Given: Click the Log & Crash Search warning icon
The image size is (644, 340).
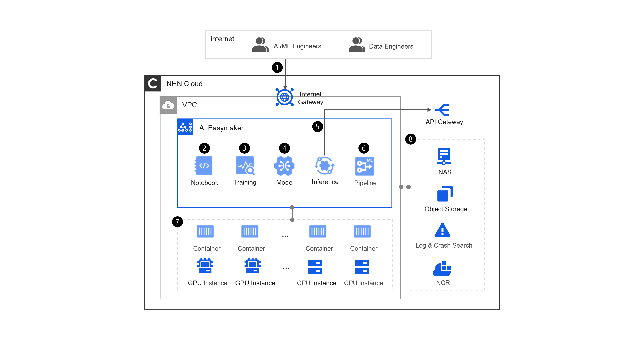Looking at the screenshot, I should [x=442, y=230].
